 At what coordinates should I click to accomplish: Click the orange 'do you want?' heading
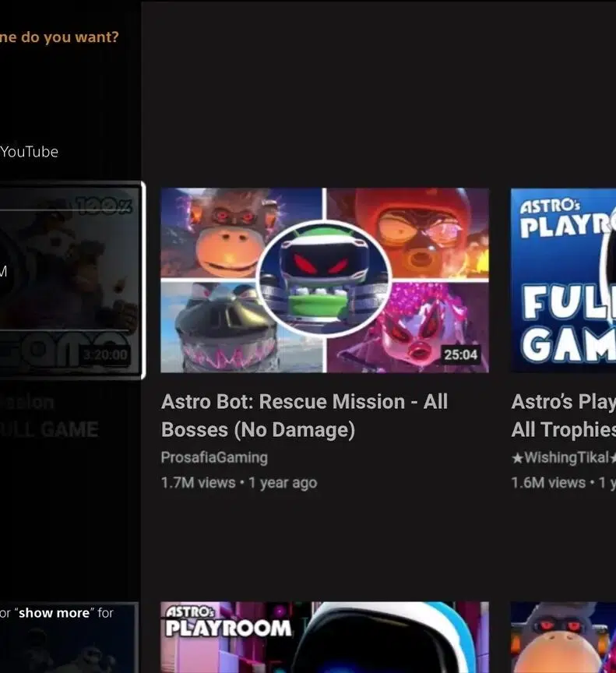59,37
